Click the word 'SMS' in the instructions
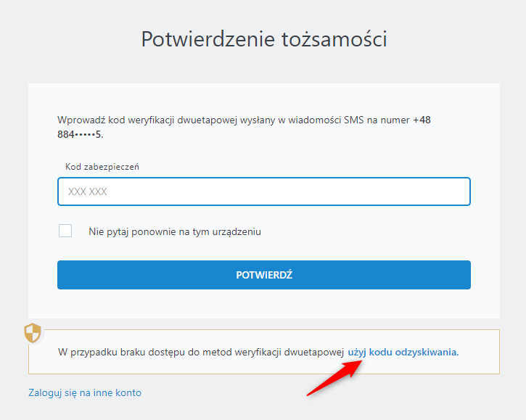 point(354,120)
